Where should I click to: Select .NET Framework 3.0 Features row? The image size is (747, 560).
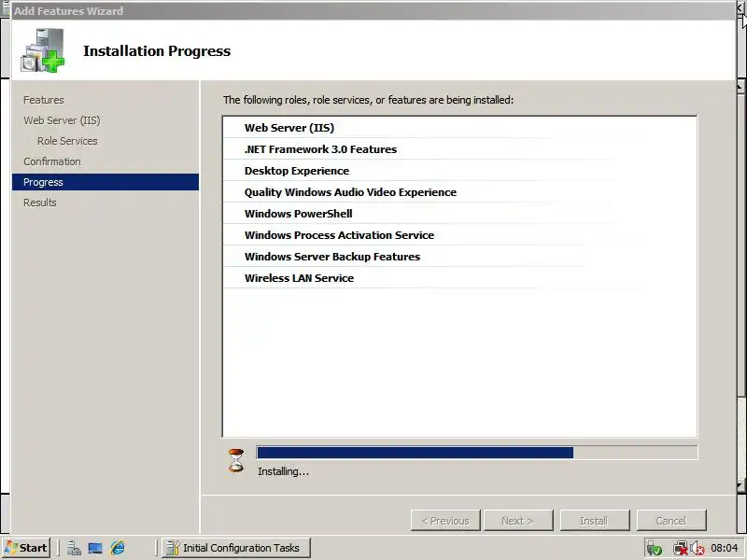coord(459,149)
